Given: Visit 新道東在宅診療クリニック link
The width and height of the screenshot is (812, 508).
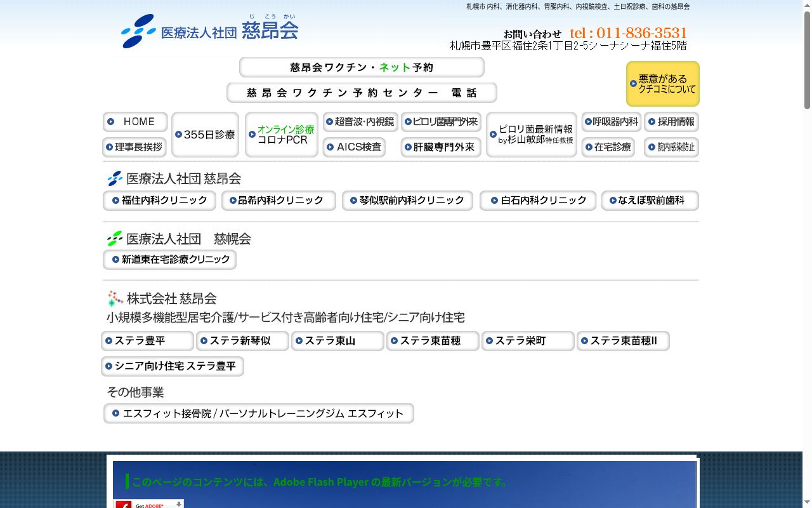Looking at the screenshot, I should [169, 260].
